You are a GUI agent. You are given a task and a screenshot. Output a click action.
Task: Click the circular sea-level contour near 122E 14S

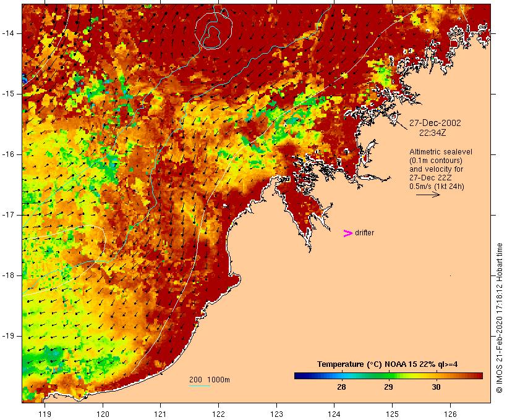(x=214, y=31)
